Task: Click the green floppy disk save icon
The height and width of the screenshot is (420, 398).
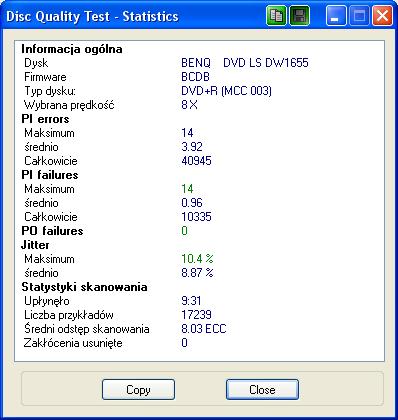Action: point(299,15)
